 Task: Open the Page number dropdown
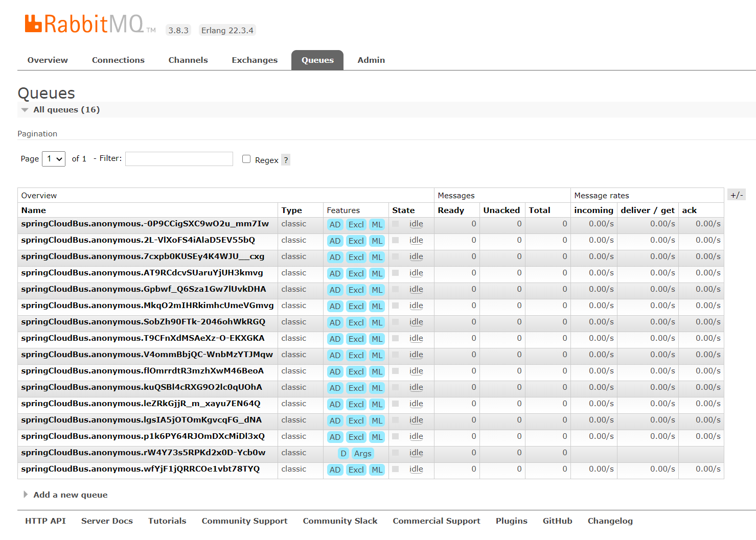pyautogui.click(x=54, y=159)
